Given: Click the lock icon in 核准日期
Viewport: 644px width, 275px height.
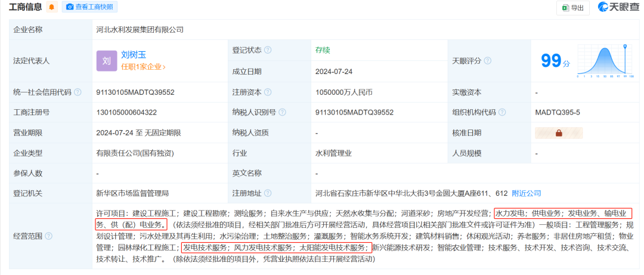Looking at the screenshot, I should coord(559,133).
